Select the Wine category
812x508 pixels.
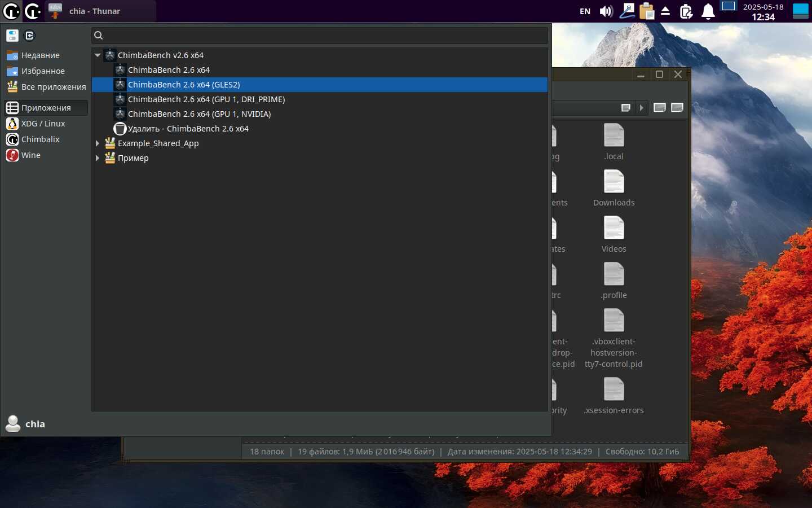[46, 155]
